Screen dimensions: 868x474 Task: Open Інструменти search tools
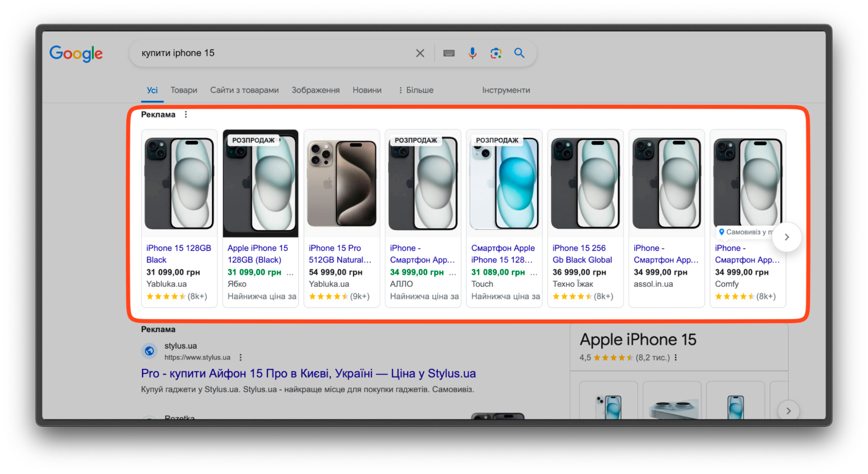click(x=506, y=90)
